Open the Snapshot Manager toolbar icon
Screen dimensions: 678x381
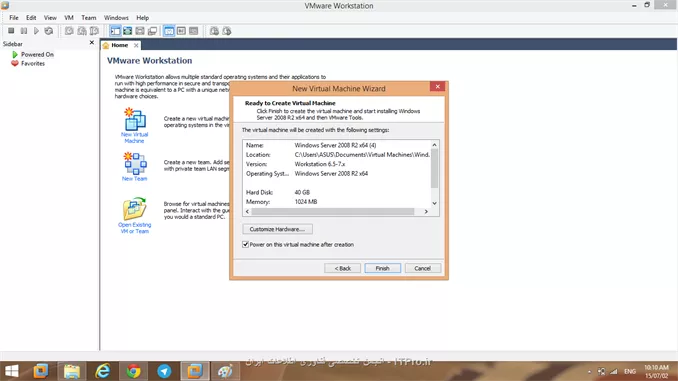(94, 31)
